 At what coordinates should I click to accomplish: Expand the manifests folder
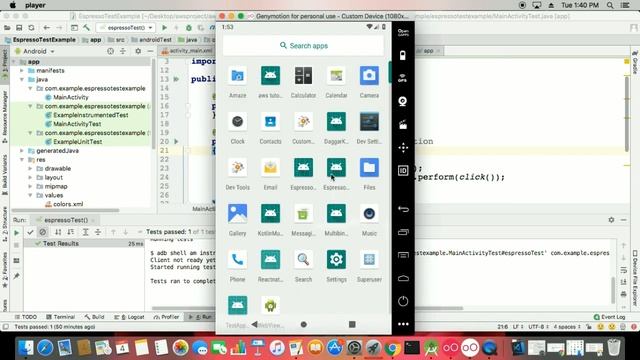coord(22,71)
